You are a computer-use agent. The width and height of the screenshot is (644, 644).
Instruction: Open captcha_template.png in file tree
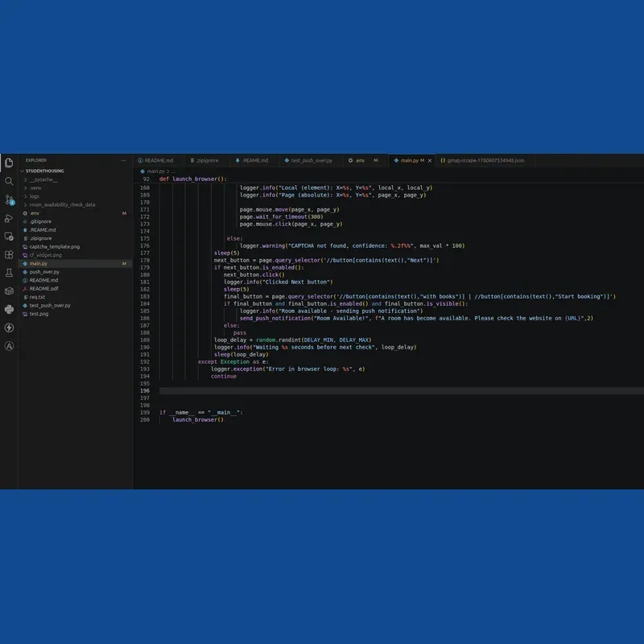coord(75,247)
